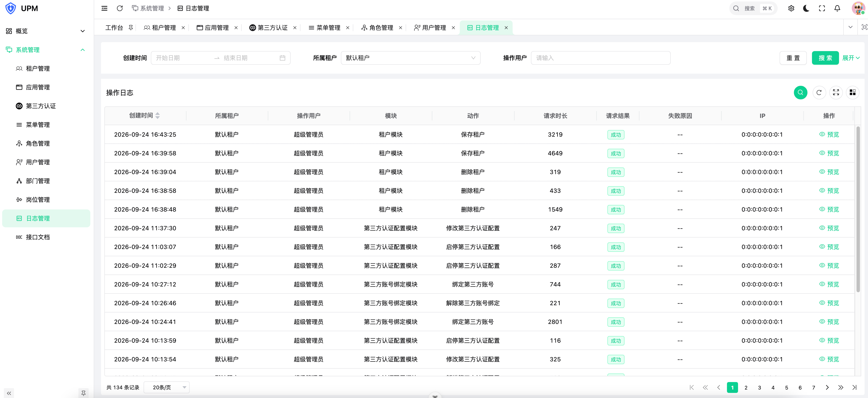
Task: Switch to the 角色管理 tab
Action: point(381,28)
